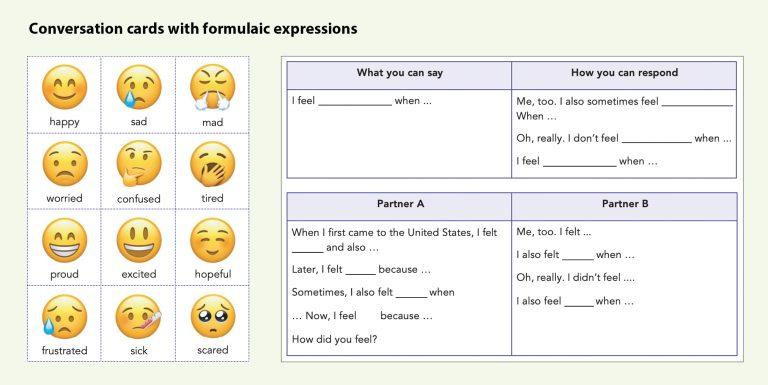Click the 'What you can say' header
Screen dimensions: 768x385
coord(399,75)
